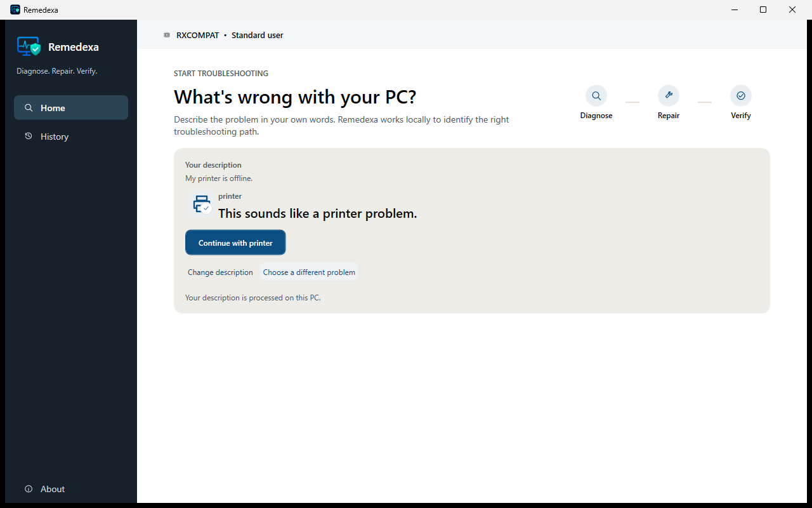This screenshot has height=508, width=812.
Task: Open the Home section
Action: (71, 108)
